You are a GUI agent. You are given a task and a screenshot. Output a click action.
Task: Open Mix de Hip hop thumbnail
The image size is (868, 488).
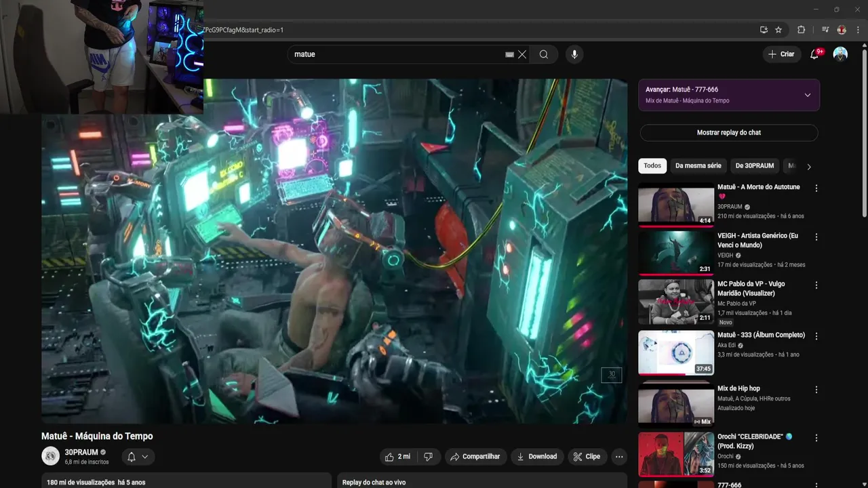pyautogui.click(x=676, y=405)
